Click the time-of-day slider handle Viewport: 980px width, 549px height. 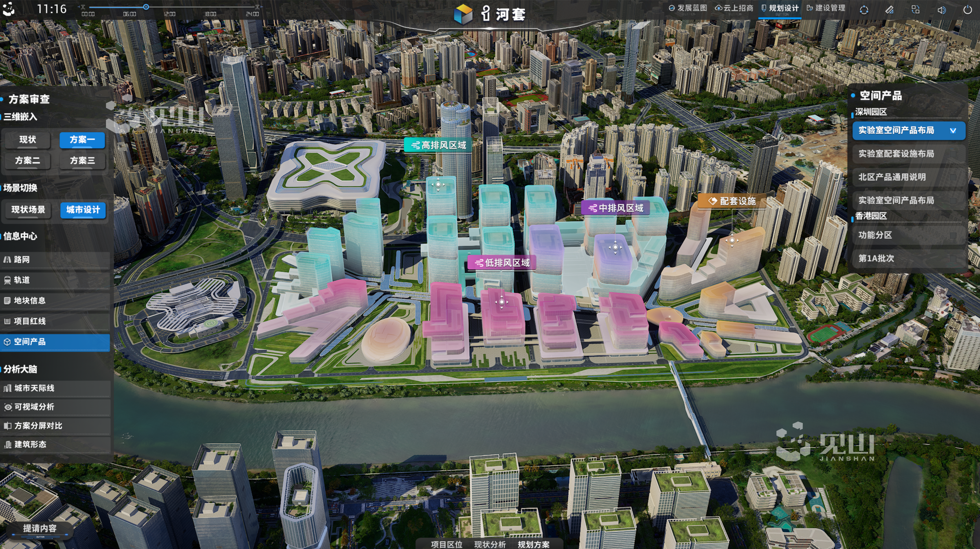point(146,7)
